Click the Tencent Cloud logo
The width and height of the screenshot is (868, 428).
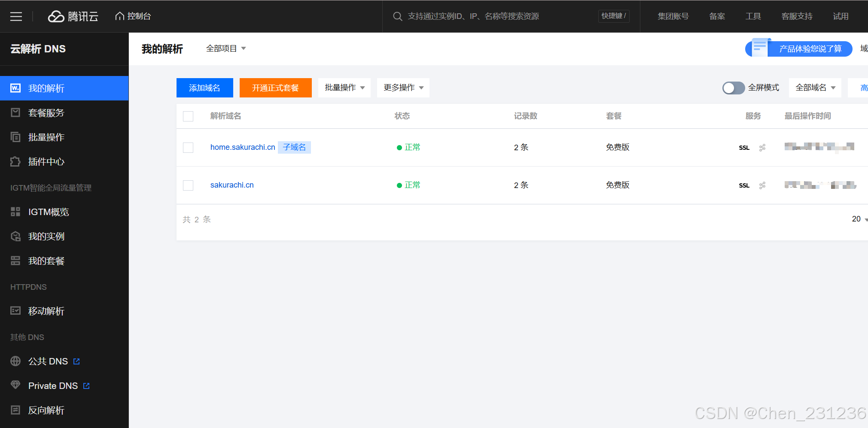pos(73,16)
